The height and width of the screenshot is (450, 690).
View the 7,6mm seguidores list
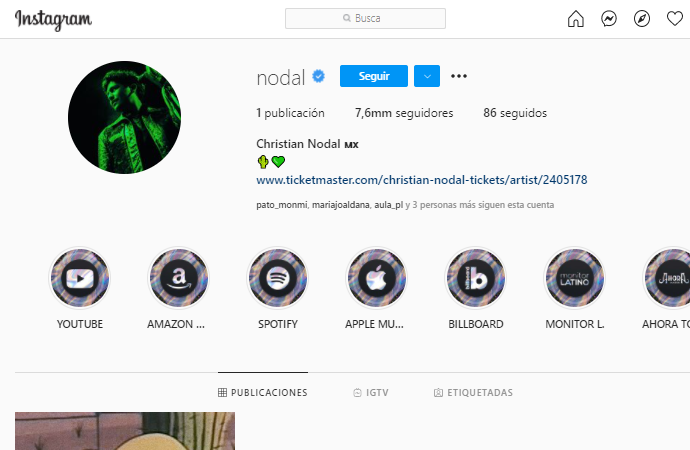(x=404, y=113)
